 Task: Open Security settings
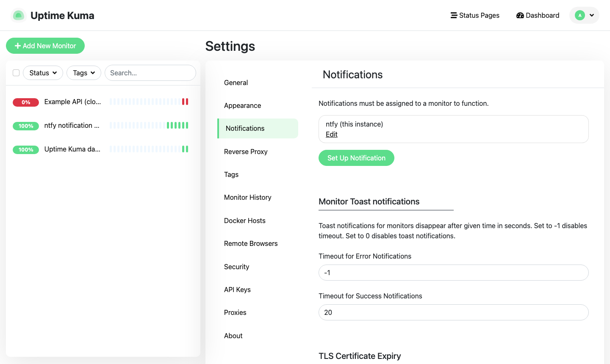coord(258,267)
